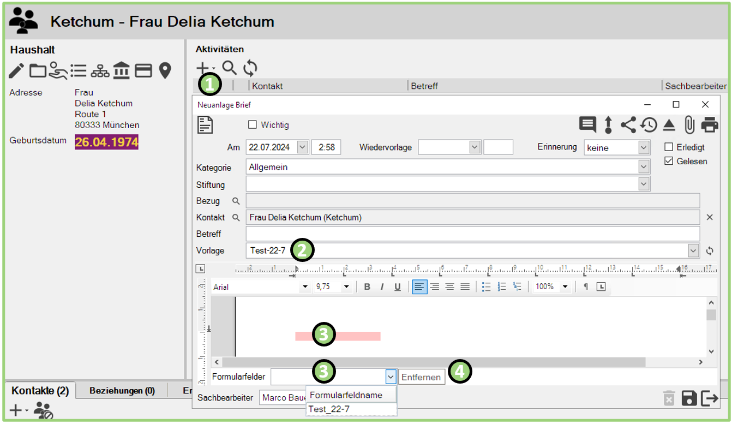Expand the Vorlage dropdown list
Viewport: 732px width, 424px height.
click(x=693, y=250)
